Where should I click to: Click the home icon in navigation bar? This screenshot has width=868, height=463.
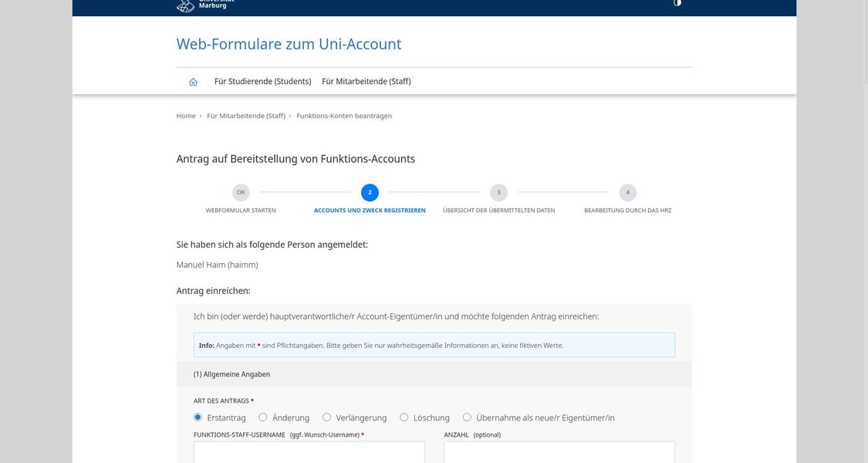pos(193,82)
